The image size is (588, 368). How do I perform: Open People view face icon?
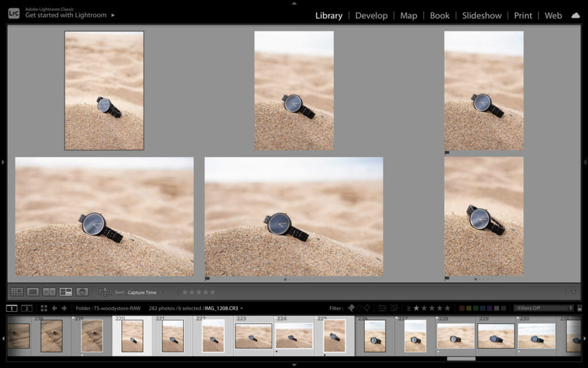[x=82, y=292]
